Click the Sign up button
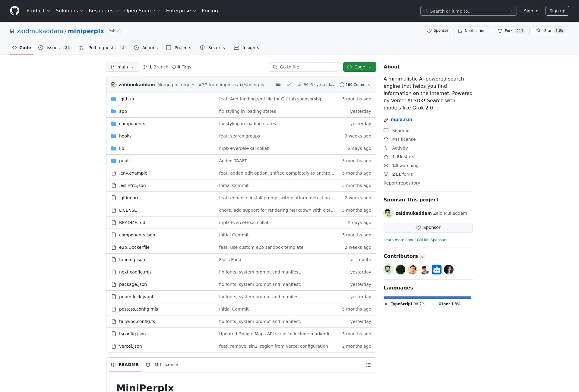Image resolution: width=579 pixels, height=392 pixels. pyautogui.click(x=557, y=11)
